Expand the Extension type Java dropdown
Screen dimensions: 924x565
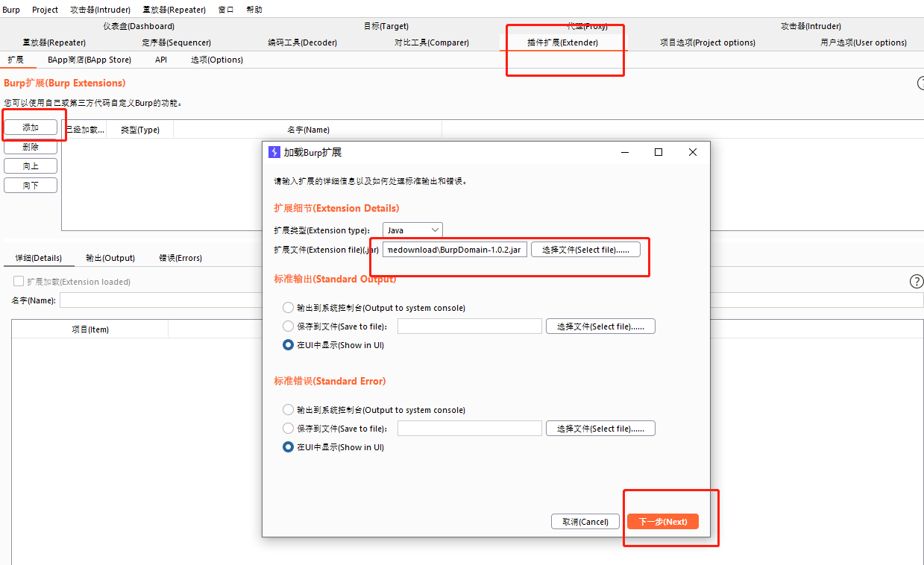[412, 230]
